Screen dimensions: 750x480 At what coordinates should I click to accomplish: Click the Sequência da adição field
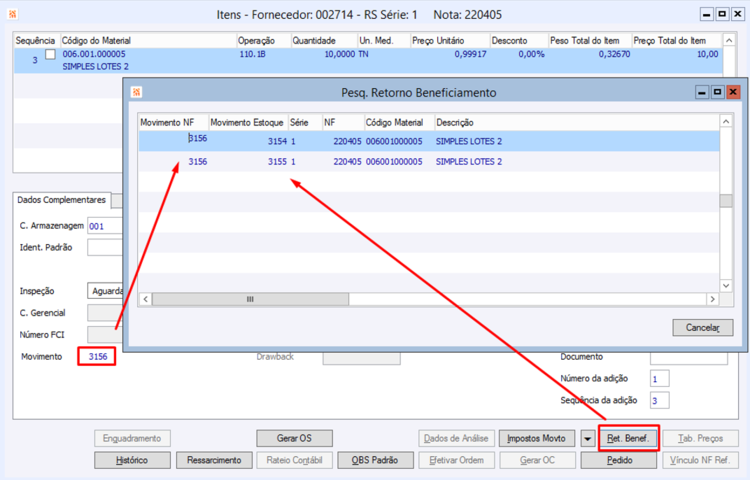click(660, 400)
